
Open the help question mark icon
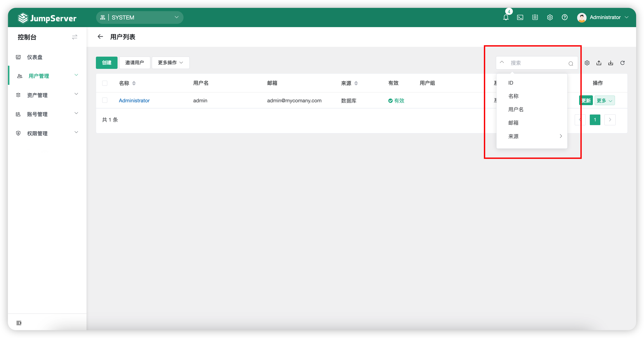(564, 17)
